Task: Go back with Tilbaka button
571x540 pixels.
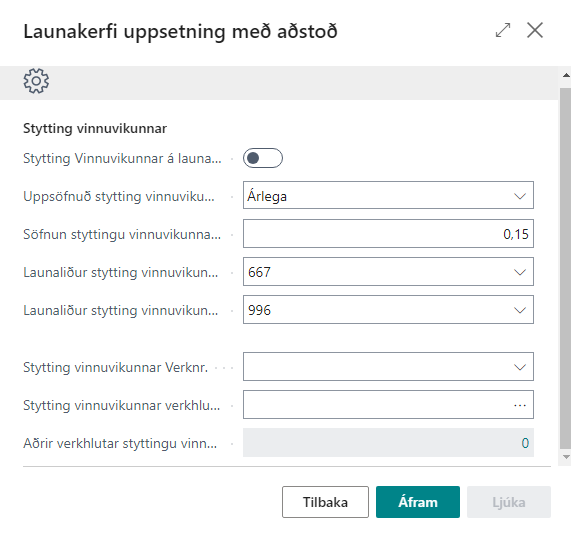Action: pyautogui.click(x=325, y=502)
